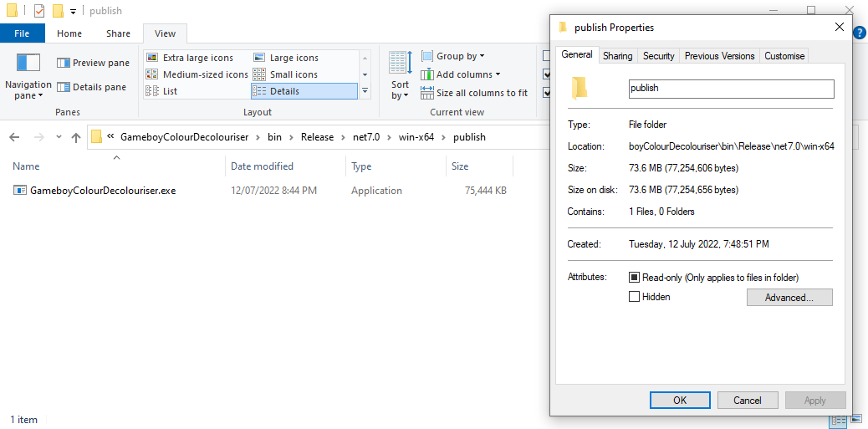
Task: Open the Sharing tab in Properties
Action: 617,56
